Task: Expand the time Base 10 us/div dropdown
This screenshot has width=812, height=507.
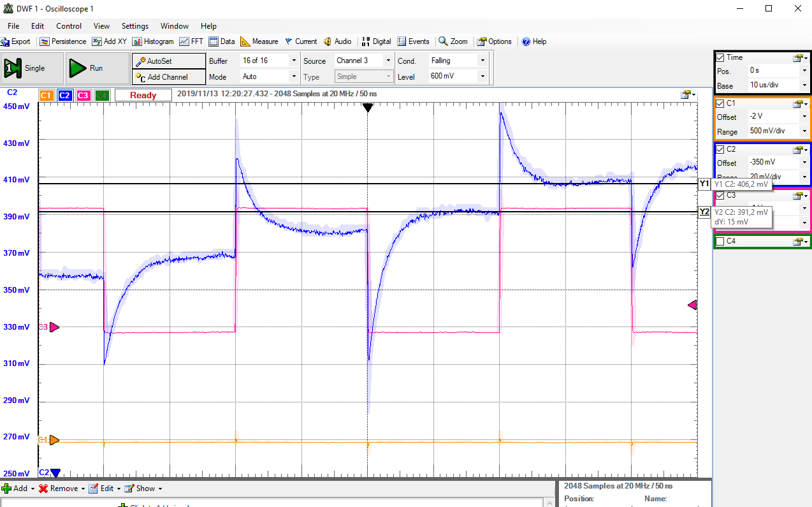Action: pyautogui.click(x=805, y=85)
